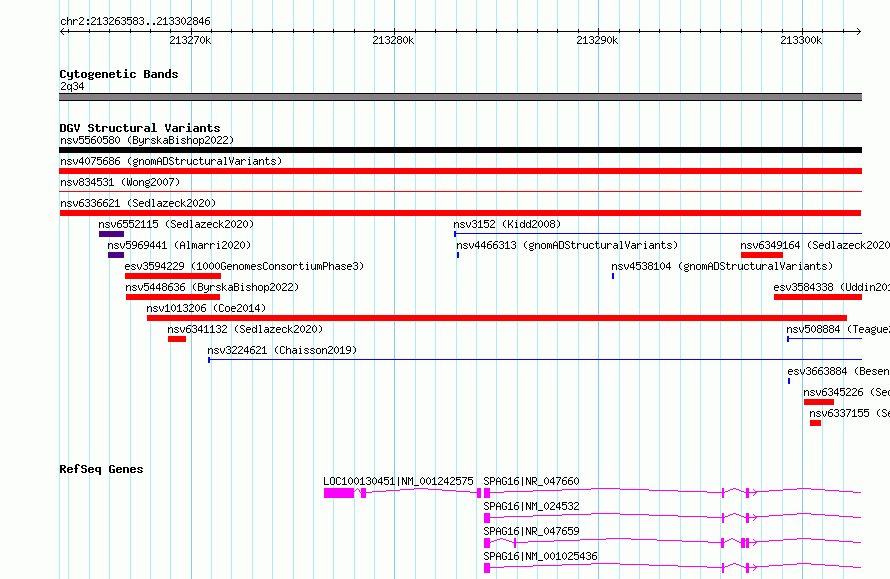This screenshot has height=579, width=890.
Task: Click the red nsv6336621 variant bar
Action: point(460,213)
